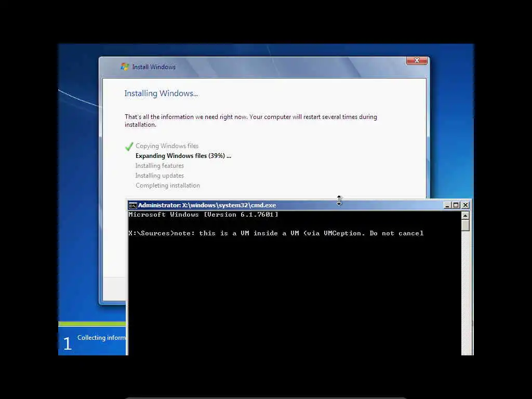532x399 pixels.
Task: Close the Install Windows dialog
Action: [x=417, y=60]
